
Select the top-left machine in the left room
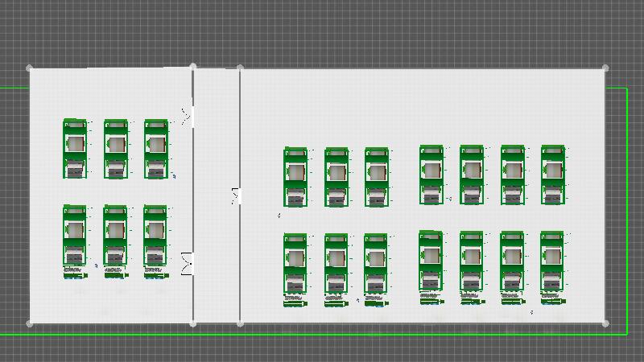(75, 149)
